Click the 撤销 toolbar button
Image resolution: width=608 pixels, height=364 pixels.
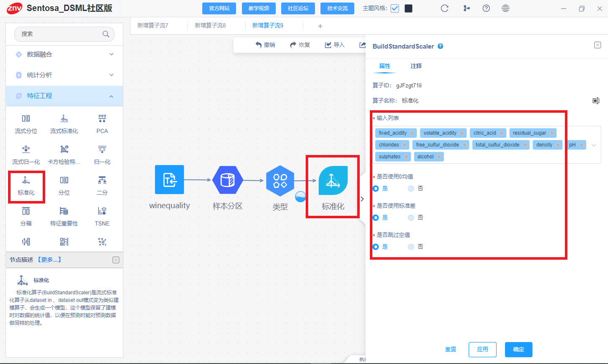click(x=265, y=45)
